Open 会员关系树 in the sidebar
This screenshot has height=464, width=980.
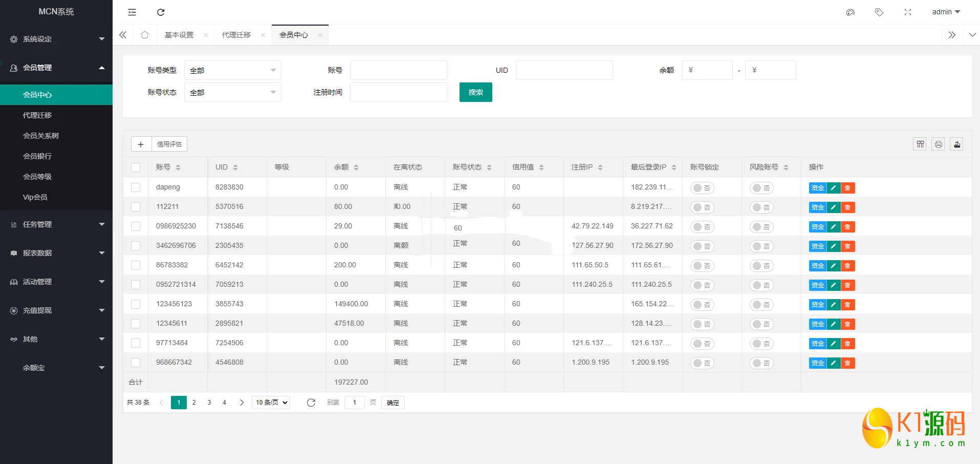[41, 136]
